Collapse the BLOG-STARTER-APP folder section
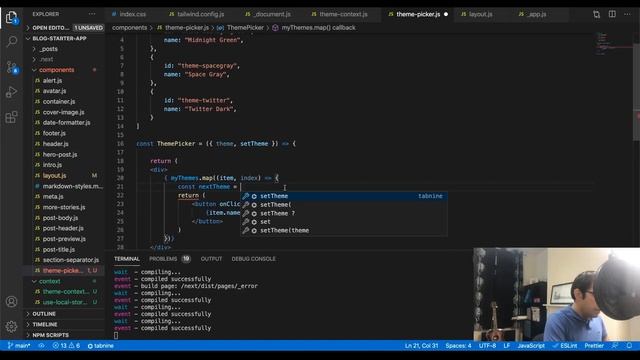 pyautogui.click(x=64, y=38)
